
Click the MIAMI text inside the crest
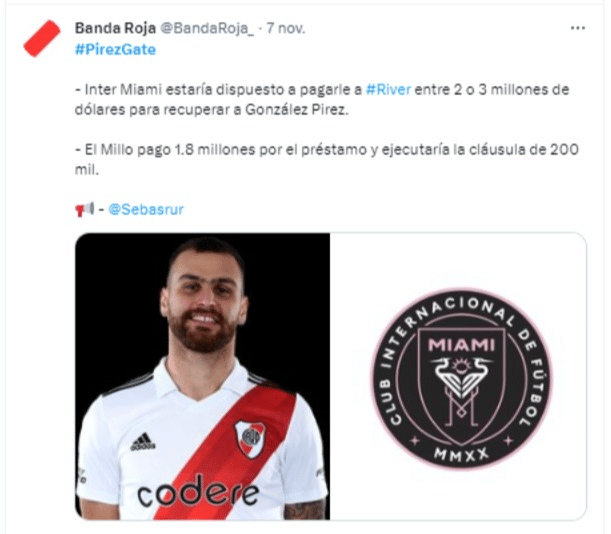pos(461,345)
